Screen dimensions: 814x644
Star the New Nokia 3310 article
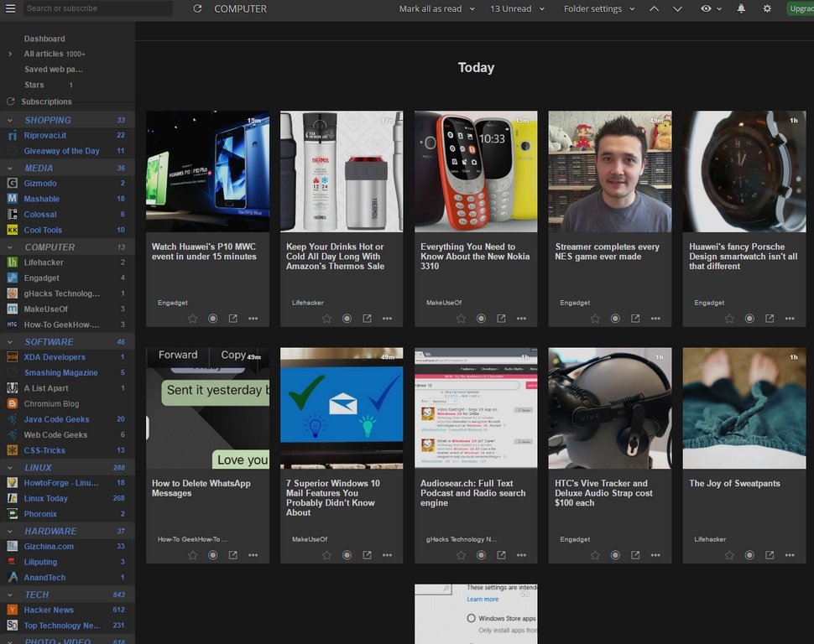pos(461,319)
